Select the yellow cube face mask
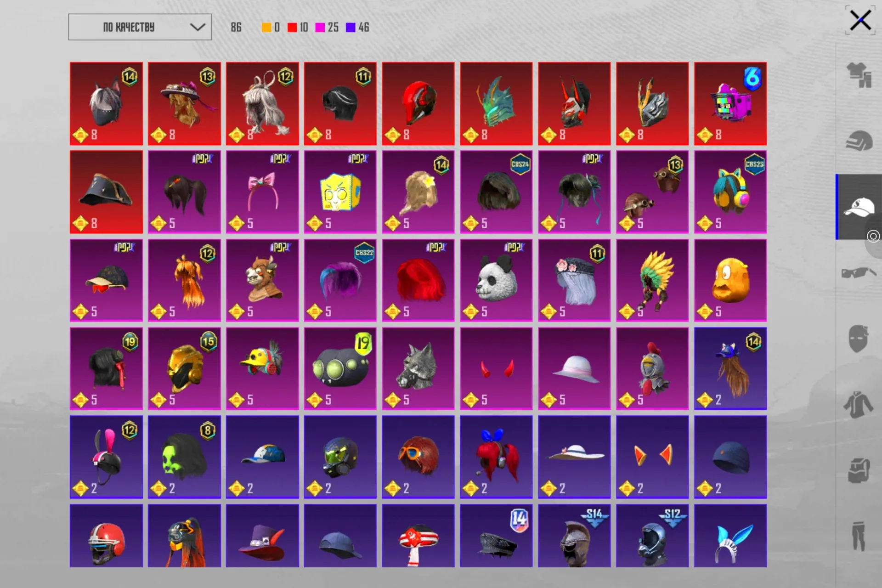Screen dimensions: 882x588 tap(340, 192)
